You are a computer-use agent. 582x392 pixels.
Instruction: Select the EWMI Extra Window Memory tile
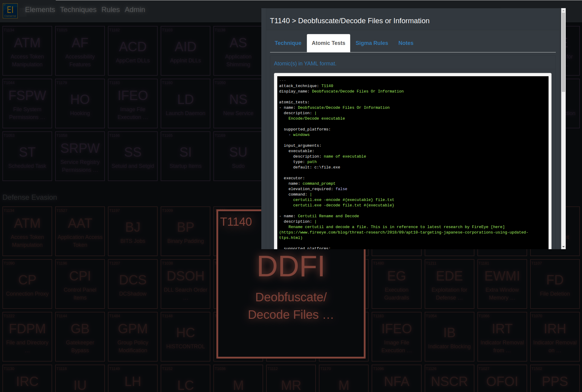click(x=502, y=284)
